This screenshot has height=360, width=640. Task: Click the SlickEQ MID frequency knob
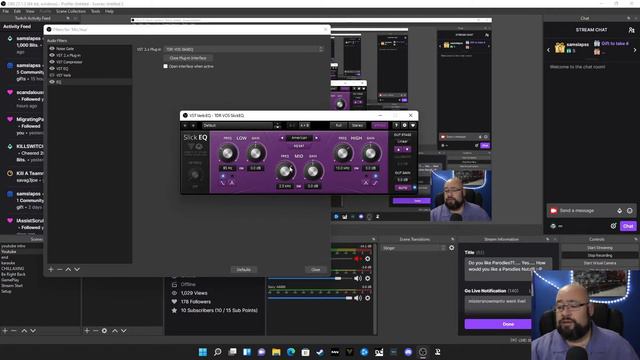[x=285, y=171]
